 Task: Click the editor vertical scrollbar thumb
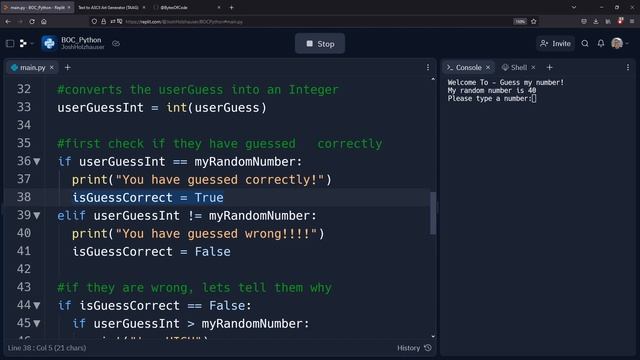coord(433,213)
